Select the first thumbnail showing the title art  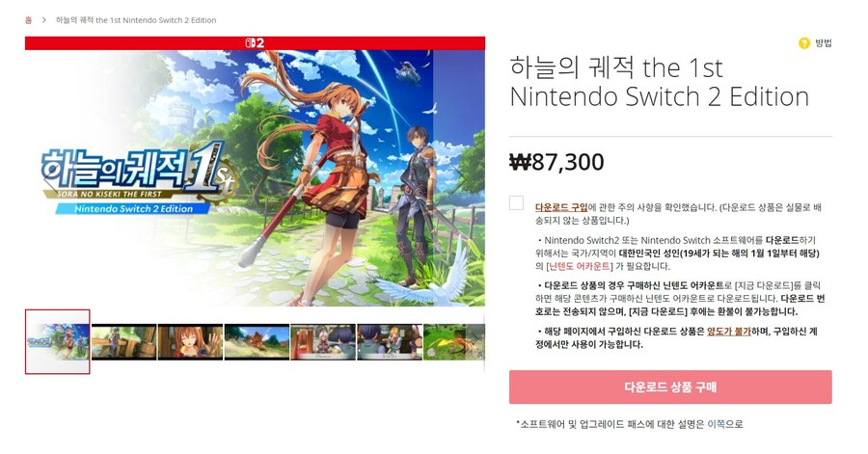tap(58, 342)
